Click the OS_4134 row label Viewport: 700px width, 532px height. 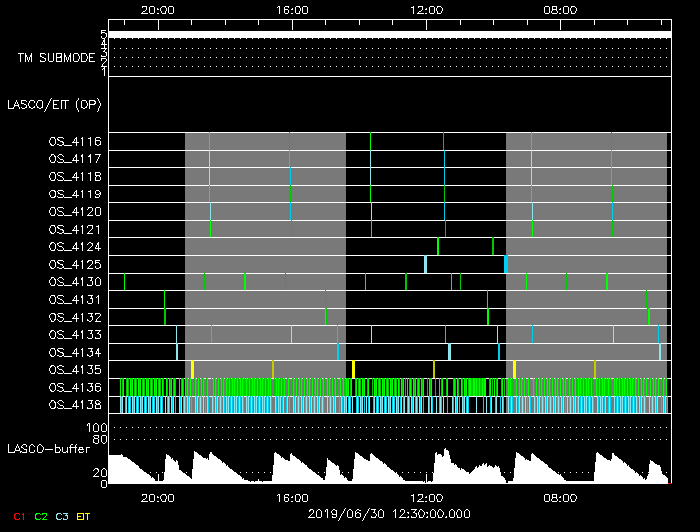pos(75,353)
